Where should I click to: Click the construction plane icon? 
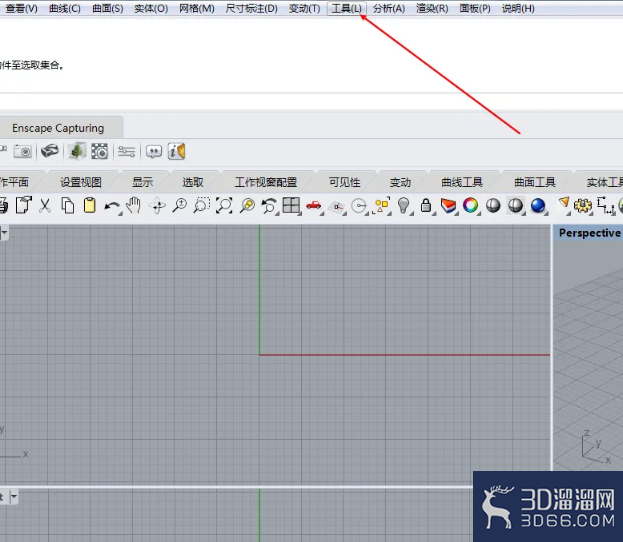click(337, 207)
